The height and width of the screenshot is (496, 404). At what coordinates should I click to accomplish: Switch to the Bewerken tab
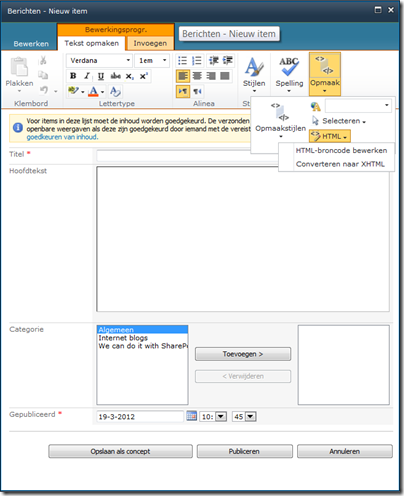point(31,44)
